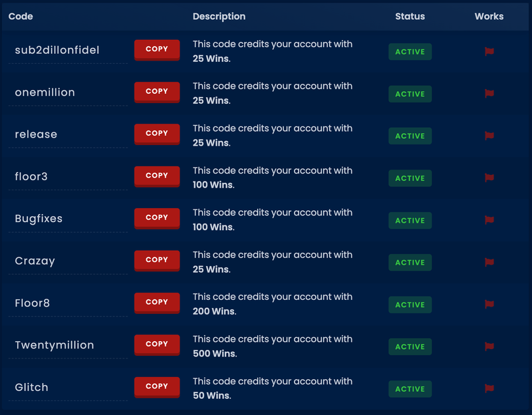Report floor3 code with the flag

(x=489, y=178)
